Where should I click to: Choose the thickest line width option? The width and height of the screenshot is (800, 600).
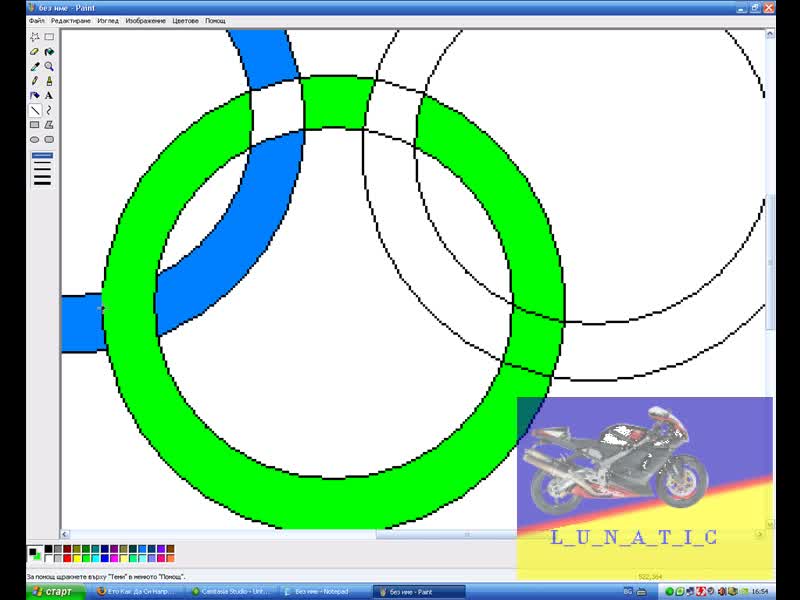(42, 183)
